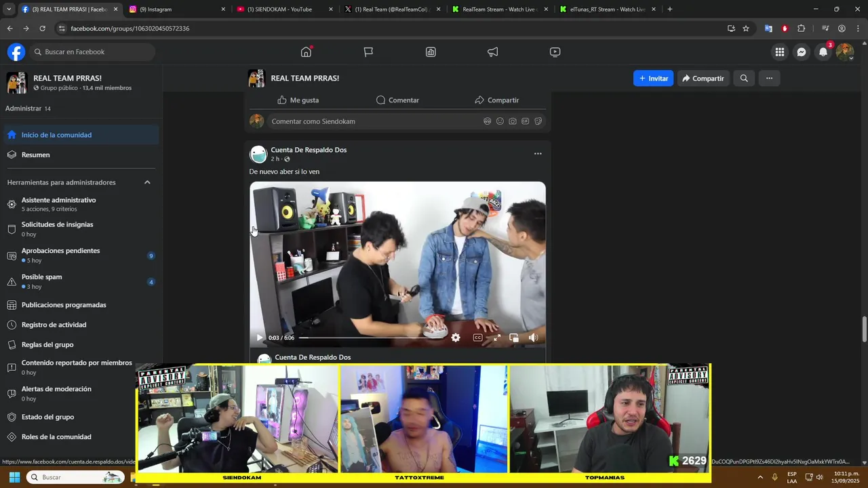Viewport: 868px width, 488px height.
Task: Switch to the Instagram browser tab
Action: (176, 9)
